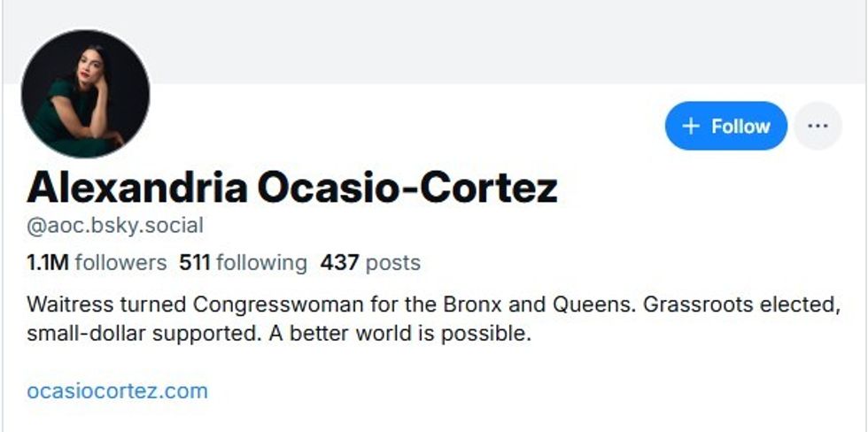Image resolution: width=868 pixels, height=432 pixels.
Task: Click the 437 posts count
Action: point(370,263)
